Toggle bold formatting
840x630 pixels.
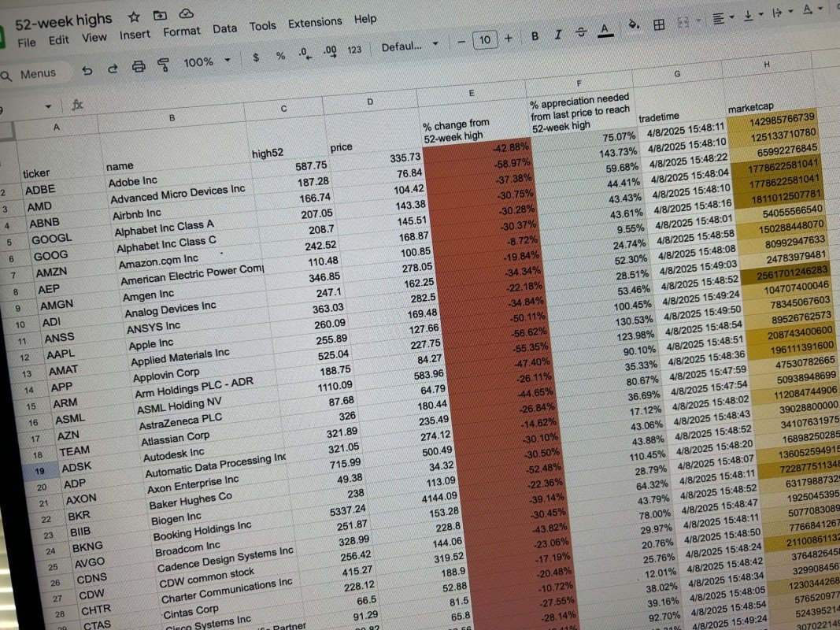(535, 36)
